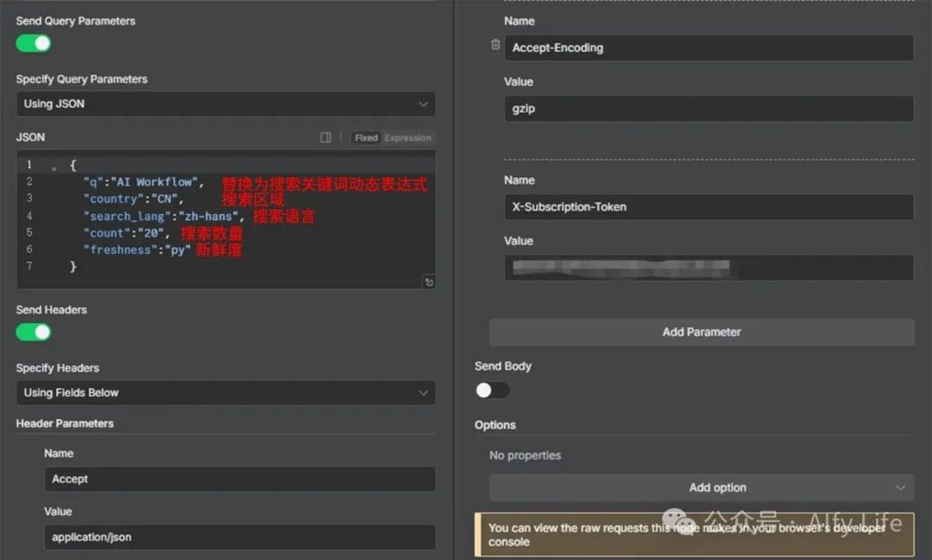The width and height of the screenshot is (932, 560).
Task: Toggle the Send Body switch
Action: (492, 391)
